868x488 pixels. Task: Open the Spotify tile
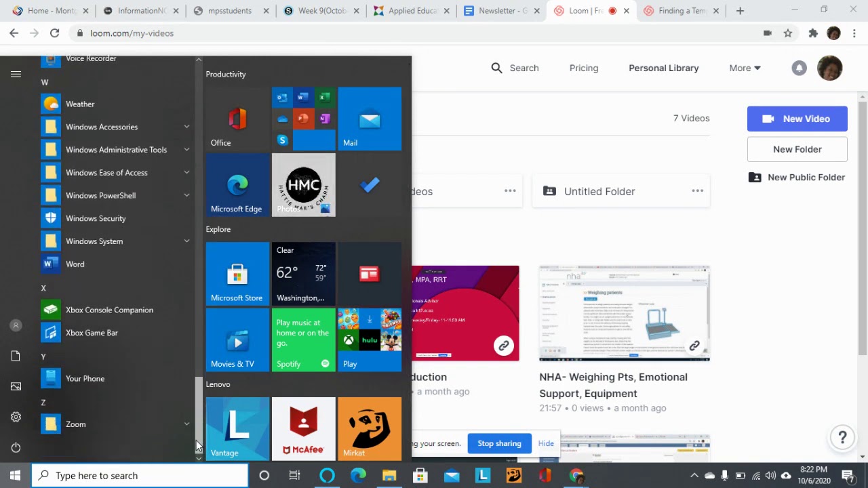pos(303,340)
